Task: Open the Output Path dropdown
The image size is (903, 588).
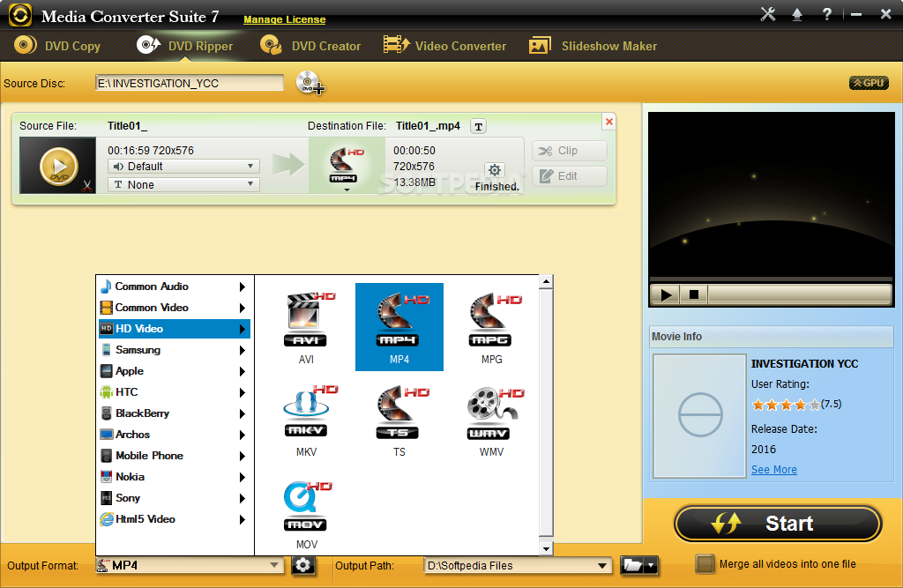Action: (517, 566)
